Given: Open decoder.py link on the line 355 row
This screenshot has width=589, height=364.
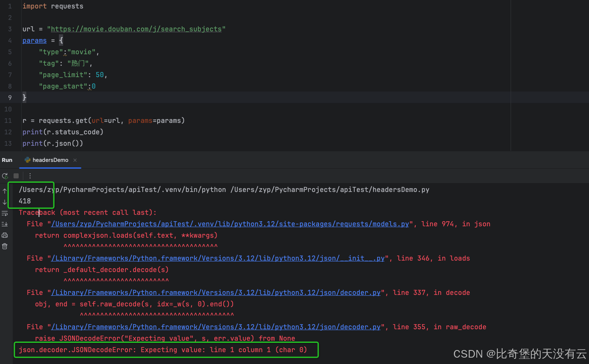Looking at the screenshot, I should point(216,327).
